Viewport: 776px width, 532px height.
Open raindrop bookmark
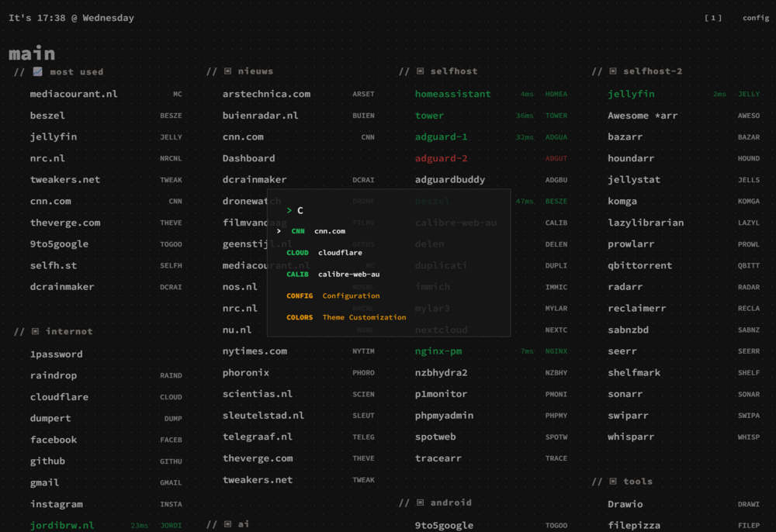coord(54,375)
